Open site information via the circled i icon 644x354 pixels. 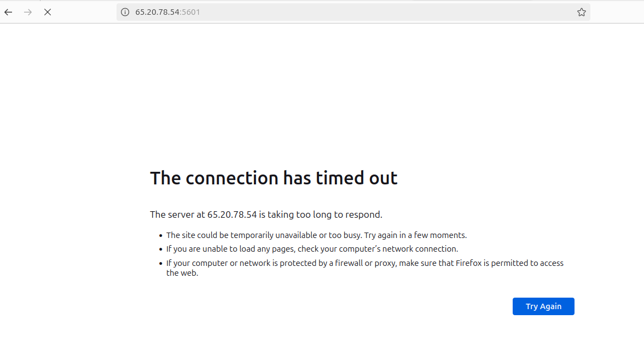pos(125,13)
